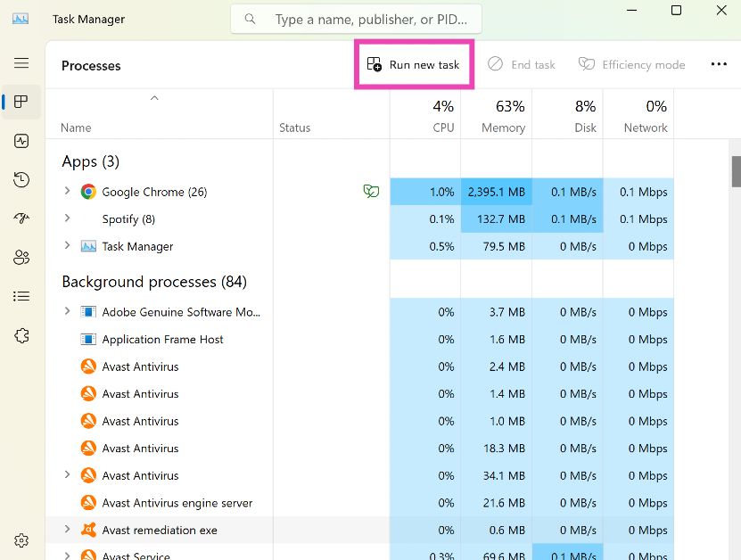Open the Details page in sidebar
The height and width of the screenshot is (560, 741).
pyautogui.click(x=21, y=296)
